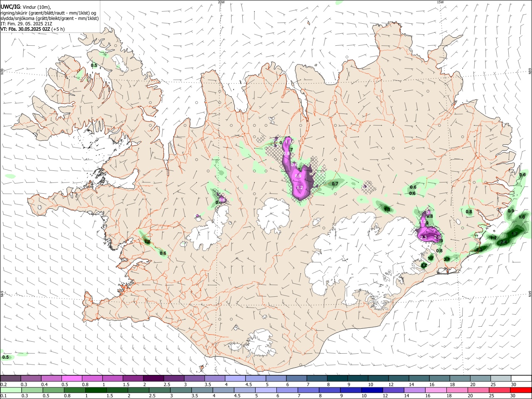This screenshot has height=399, width=532.
Task: Click the 2.1 rain value on the map
Action: point(447,259)
